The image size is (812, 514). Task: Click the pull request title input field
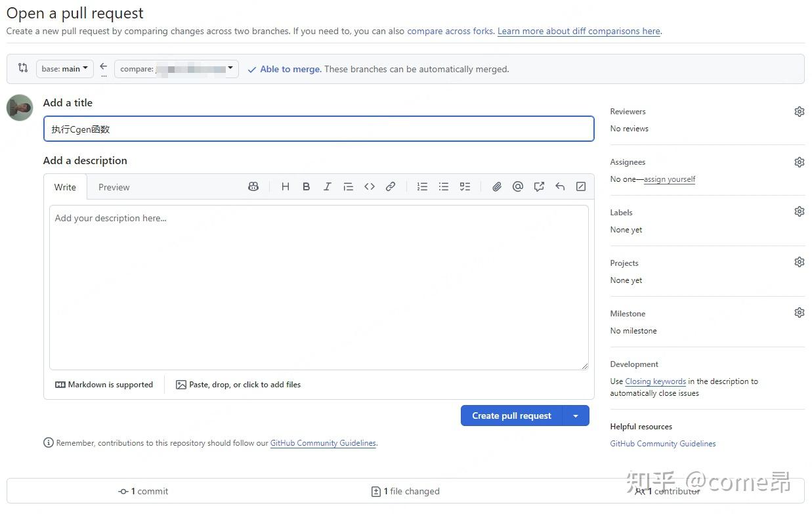pyautogui.click(x=318, y=129)
